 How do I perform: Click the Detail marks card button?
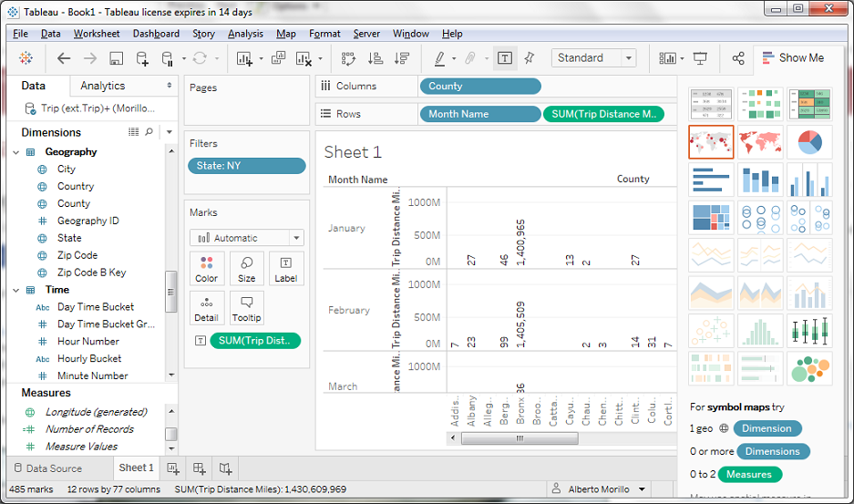pyautogui.click(x=206, y=308)
